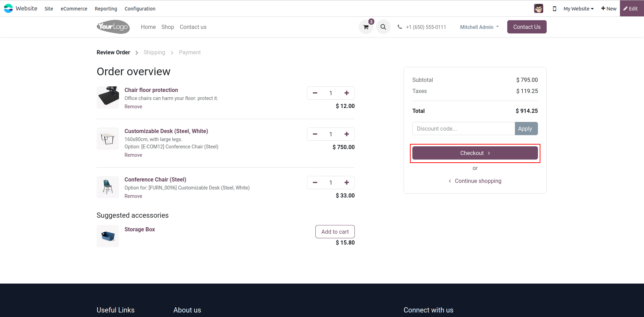Screen dimensions: 644x317
Task: Expand the Mitchell Admin user dropdown
Action: pyautogui.click(x=479, y=27)
